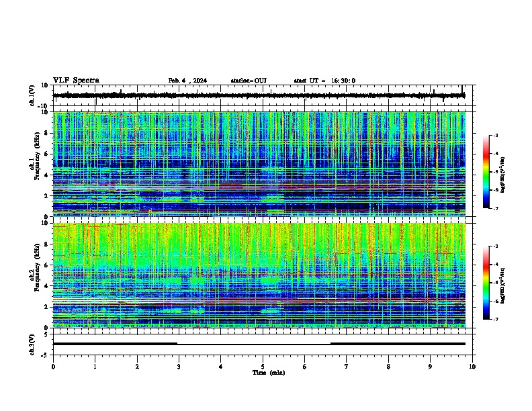Click the "-3" label on ch.1 colorbar
This screenshot has height=411, width=532.
coord(495,136)
